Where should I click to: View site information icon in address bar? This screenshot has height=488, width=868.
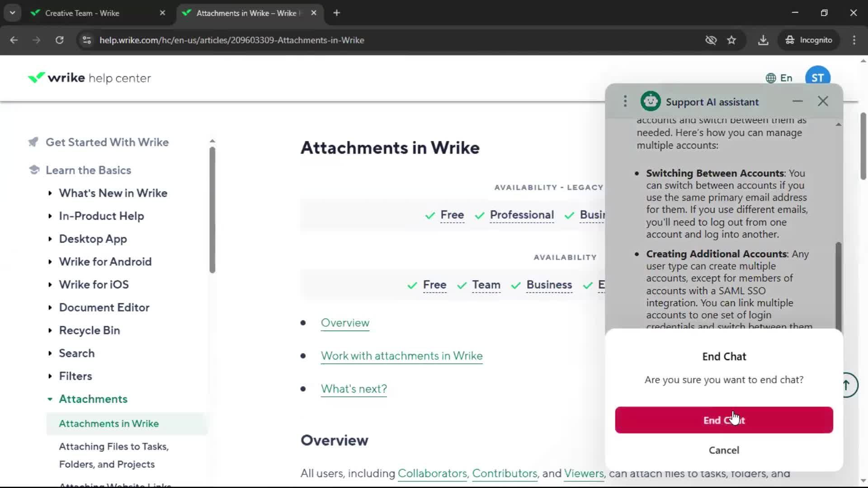click(x=87, y=40)
